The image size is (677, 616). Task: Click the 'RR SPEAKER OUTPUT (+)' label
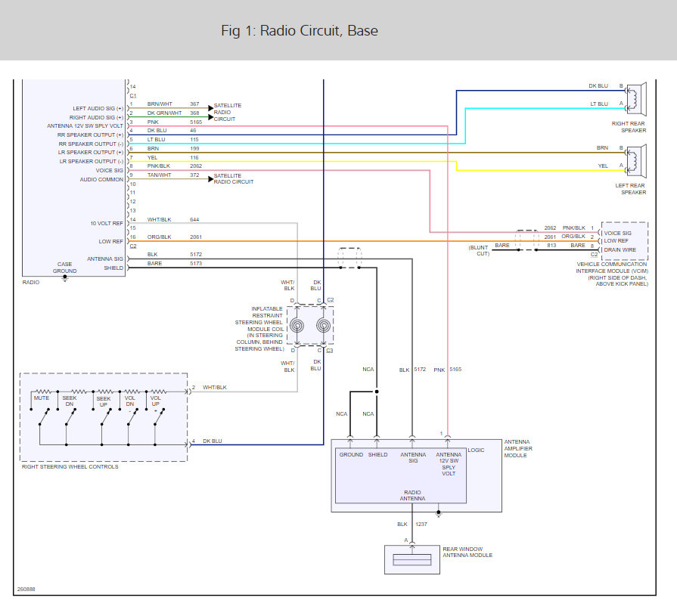click(90, 135)
